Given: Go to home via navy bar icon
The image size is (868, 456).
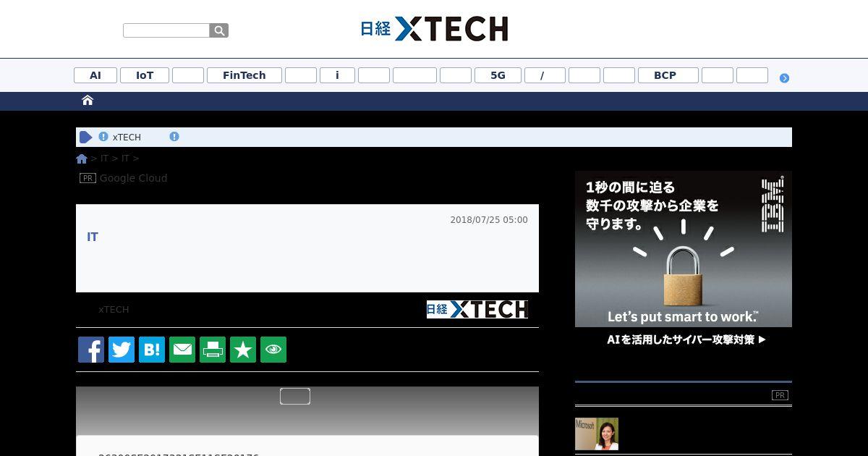Looking at the screenshot, I should (x=88, y=100).
